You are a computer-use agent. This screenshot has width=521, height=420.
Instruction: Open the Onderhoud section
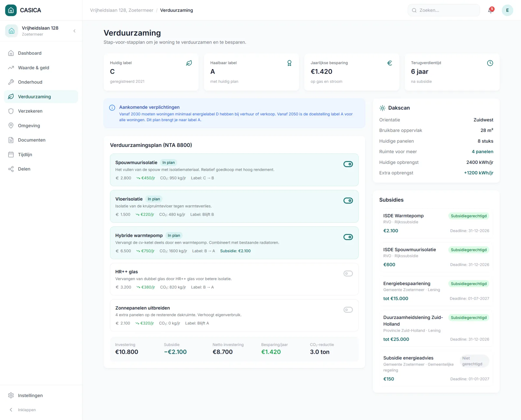[x=41, y=82]
